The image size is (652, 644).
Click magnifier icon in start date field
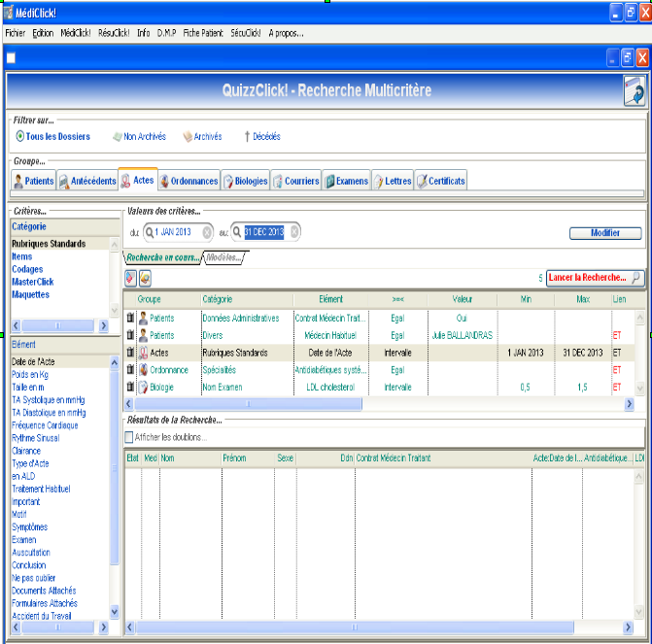click(x=150, y=232)
